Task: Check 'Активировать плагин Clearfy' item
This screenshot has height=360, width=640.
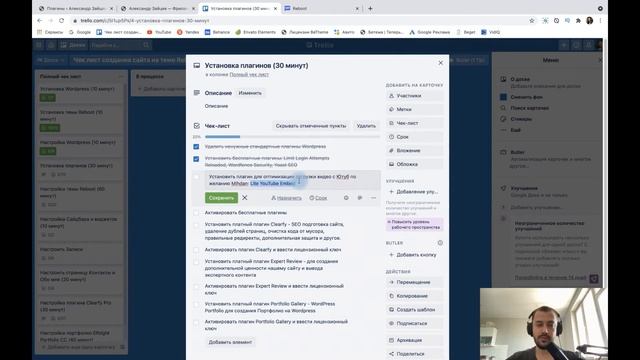Action: pos(196,250)
